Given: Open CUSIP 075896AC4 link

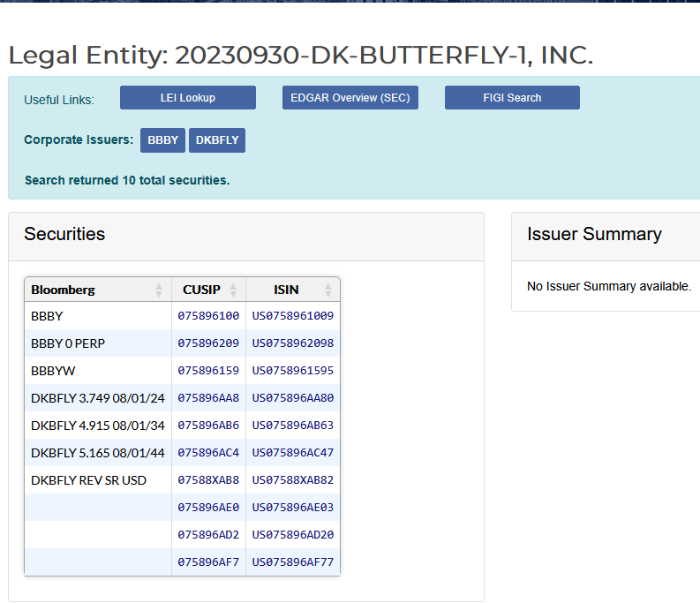Looking at the screenshot, I should click(208, 453).
